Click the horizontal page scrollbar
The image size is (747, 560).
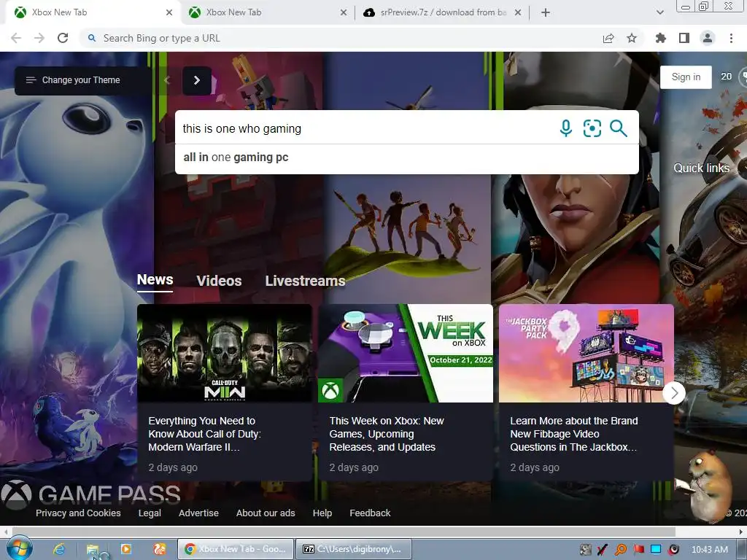click(343, 532)
